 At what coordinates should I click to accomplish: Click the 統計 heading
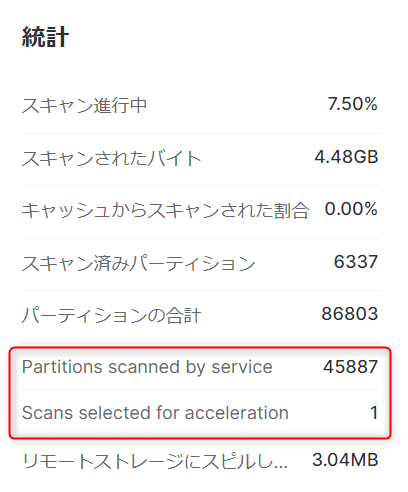(45, 37)
